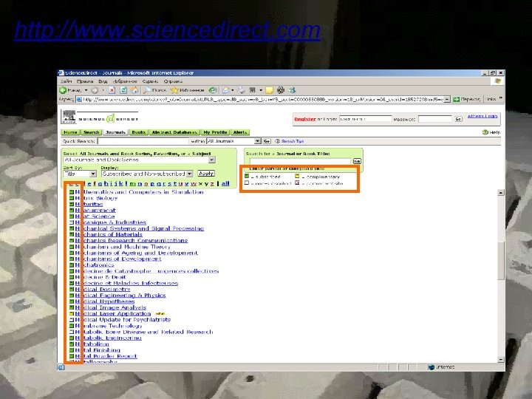Image resolution: width=532 pixels, height=399 pixels.
Task: Open the Back button history dropdown arrow
Action: (x=86, y=90)
